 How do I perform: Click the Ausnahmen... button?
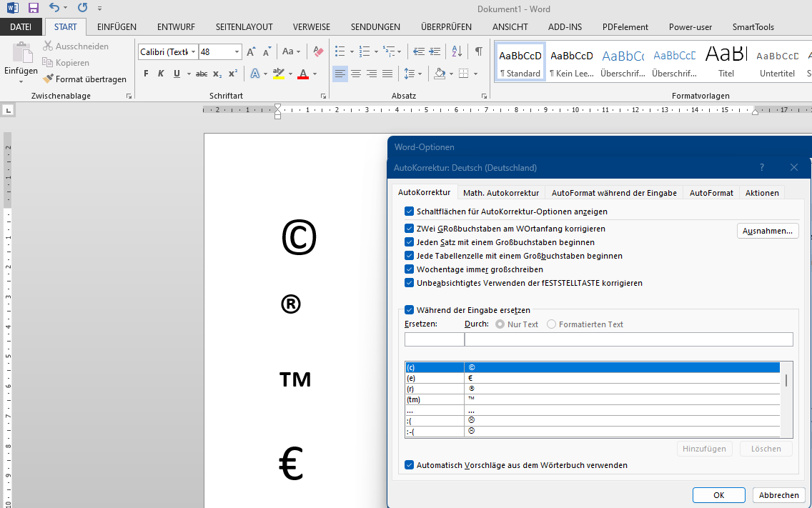tap(768, 231)
